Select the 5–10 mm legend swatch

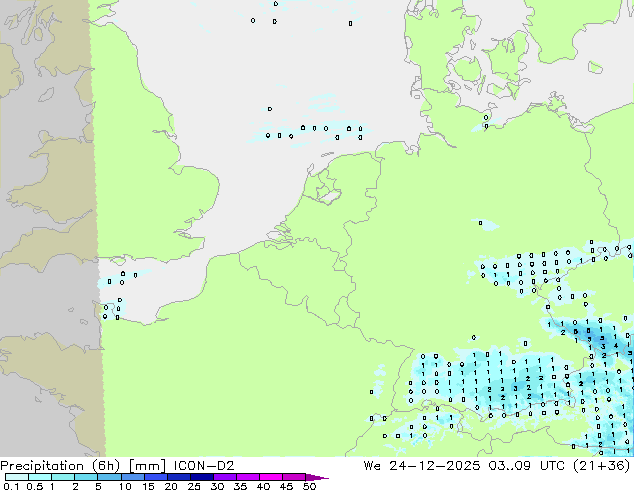tap(109, 477)
